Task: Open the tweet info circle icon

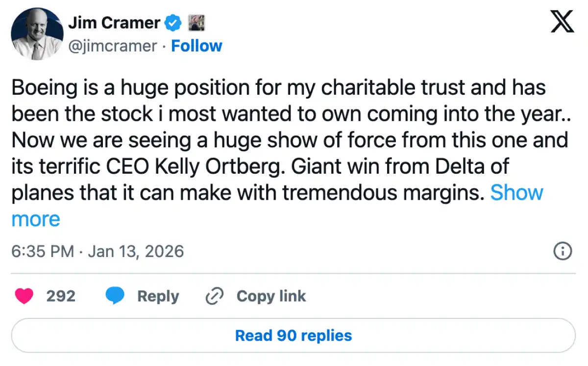Action: (x=563, y=252)
